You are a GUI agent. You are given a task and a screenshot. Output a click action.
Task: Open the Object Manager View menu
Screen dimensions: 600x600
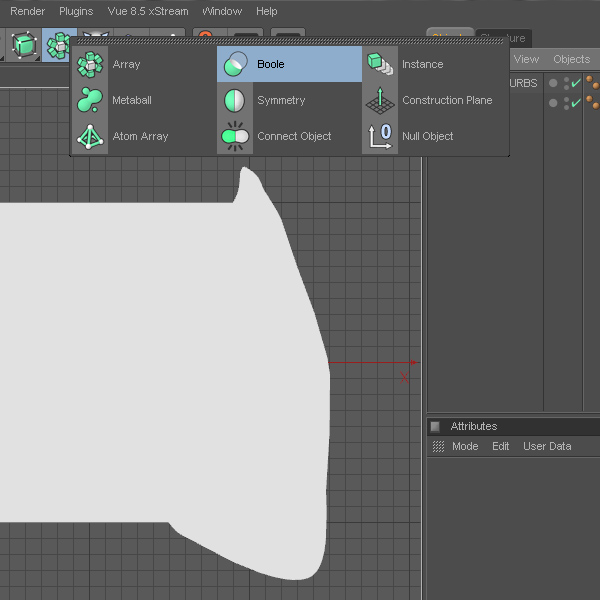coord(526,59)
